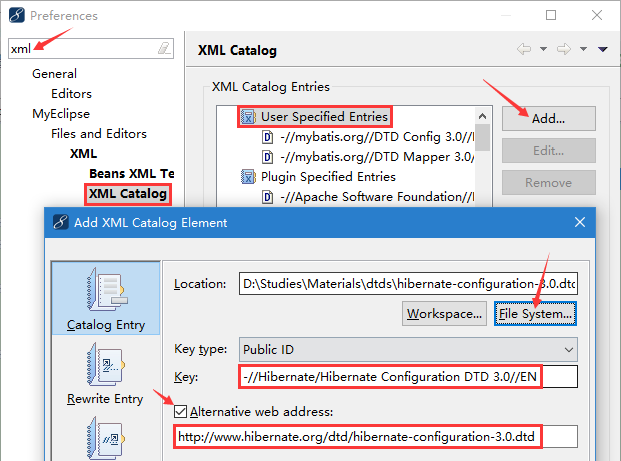
Task: Open the back history dropdown arrow
Action: coord(543,49)
